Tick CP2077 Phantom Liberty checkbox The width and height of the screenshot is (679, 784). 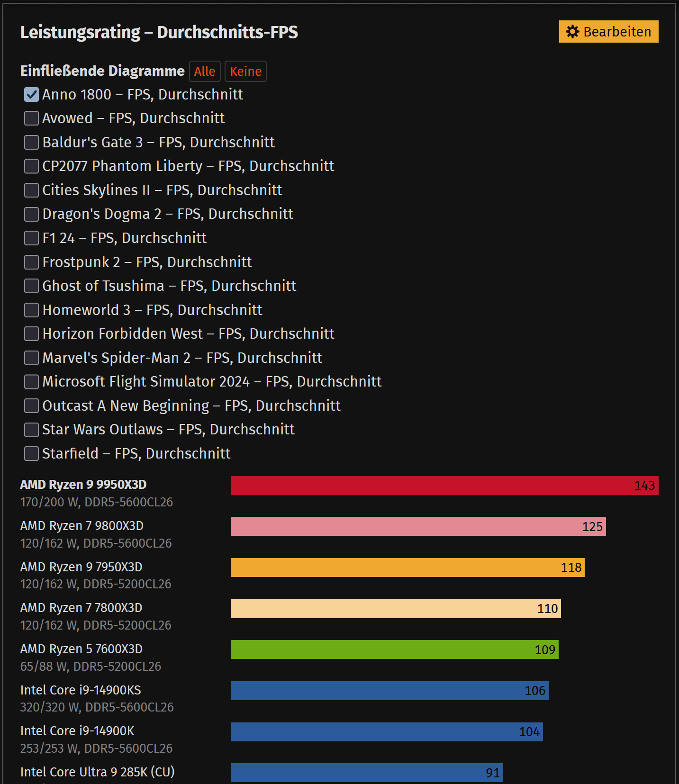(x=31, y=166)
